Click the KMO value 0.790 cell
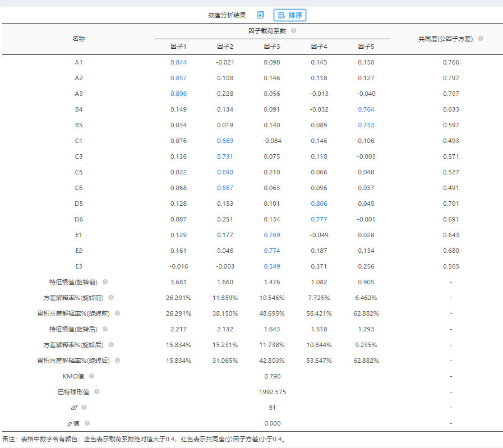This screenshot has height=448, width=503. tap(272, 376)
